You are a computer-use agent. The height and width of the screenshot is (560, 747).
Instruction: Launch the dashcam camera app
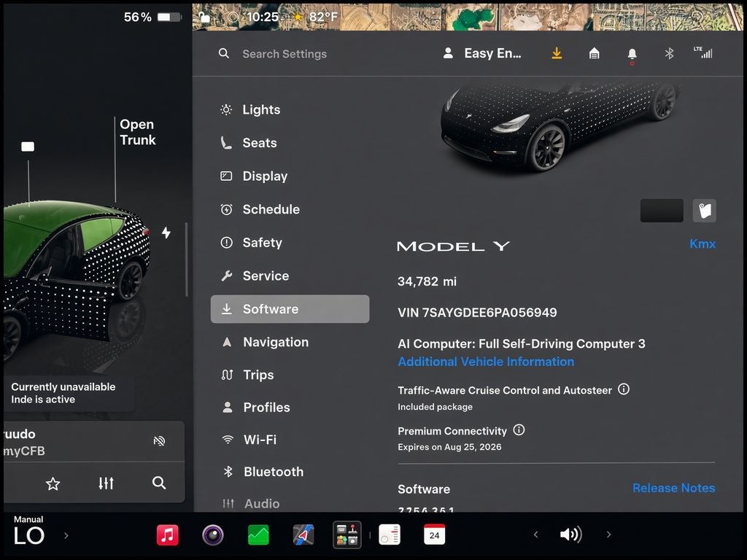coord(212,534)
